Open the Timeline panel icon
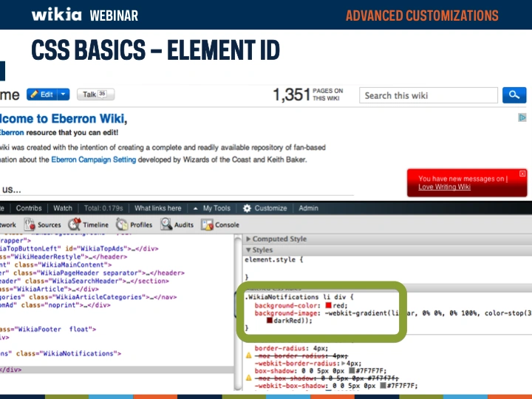 (x=75, y=225)
